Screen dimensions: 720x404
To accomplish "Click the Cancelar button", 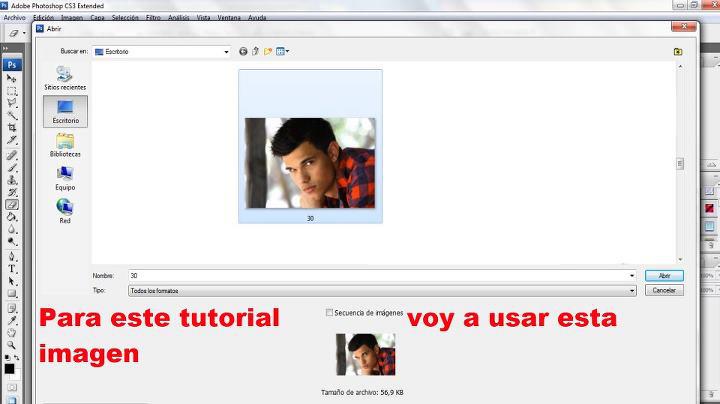I will [664, 290].
